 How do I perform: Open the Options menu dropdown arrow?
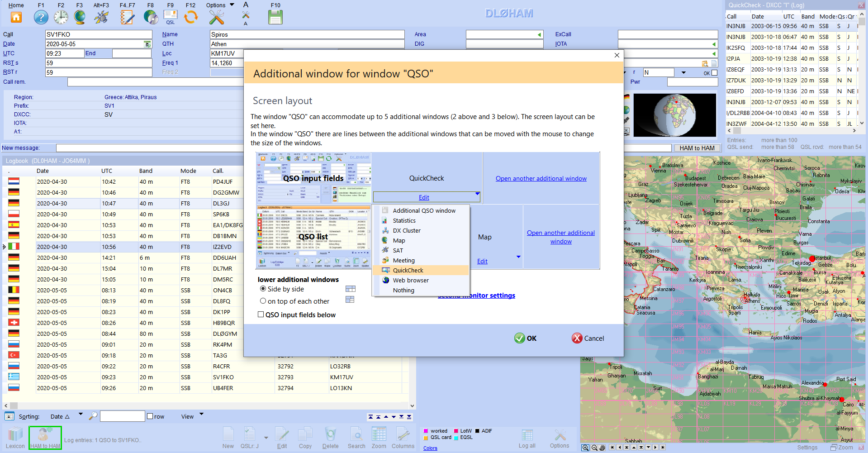click(x=232, y=5)
